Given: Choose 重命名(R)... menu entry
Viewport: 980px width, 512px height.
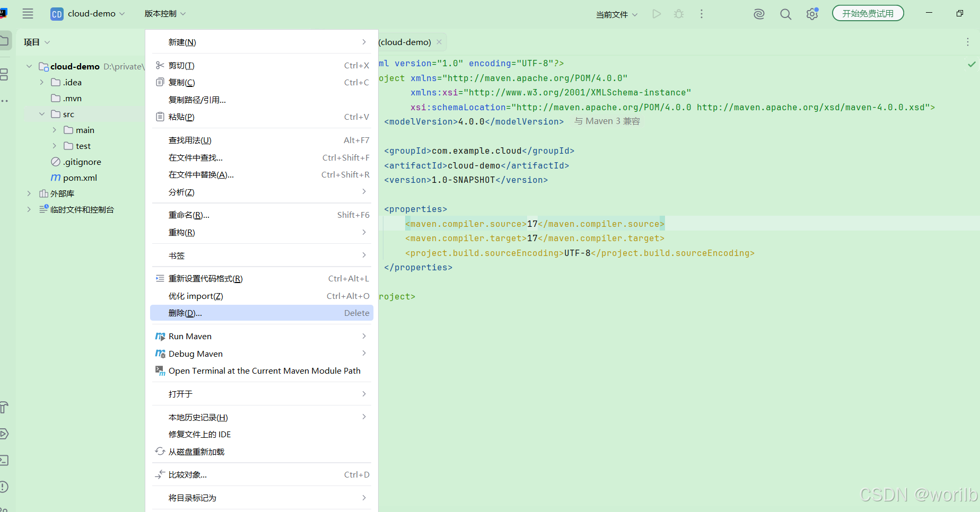Looking at the screenshot, I should (262, 215).
